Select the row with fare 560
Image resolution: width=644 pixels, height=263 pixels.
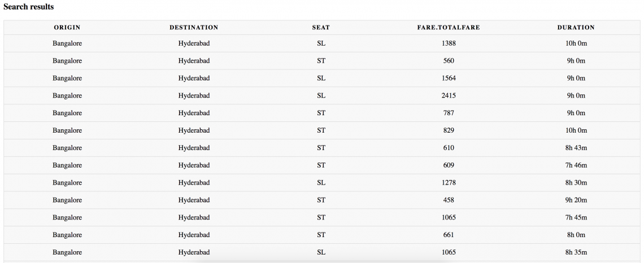321,61
